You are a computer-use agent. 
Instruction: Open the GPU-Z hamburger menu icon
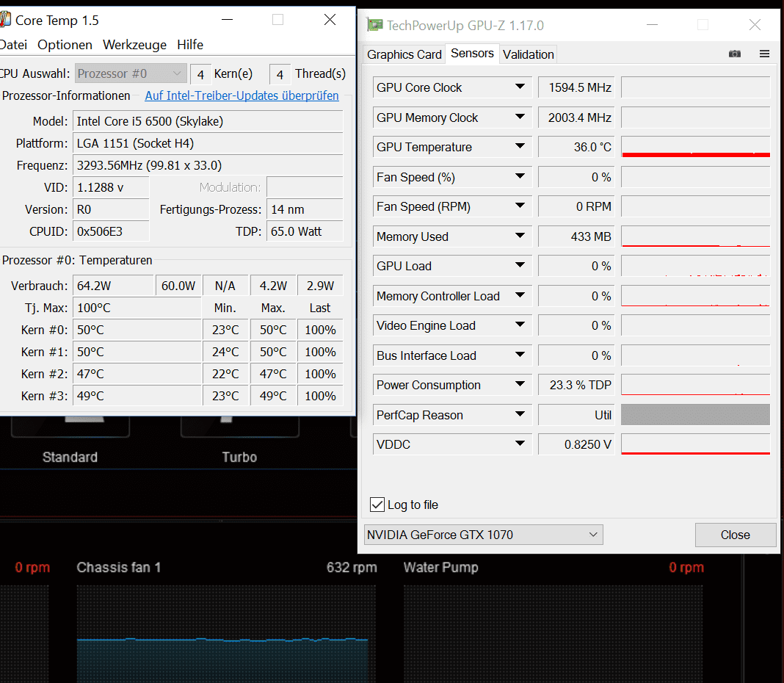(764, 54)
